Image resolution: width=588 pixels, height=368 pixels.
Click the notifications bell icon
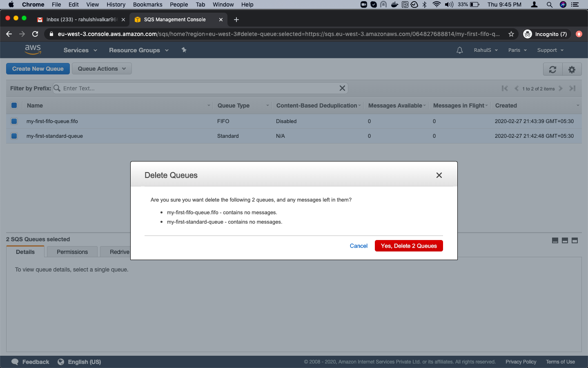click(x=459, y=50)
